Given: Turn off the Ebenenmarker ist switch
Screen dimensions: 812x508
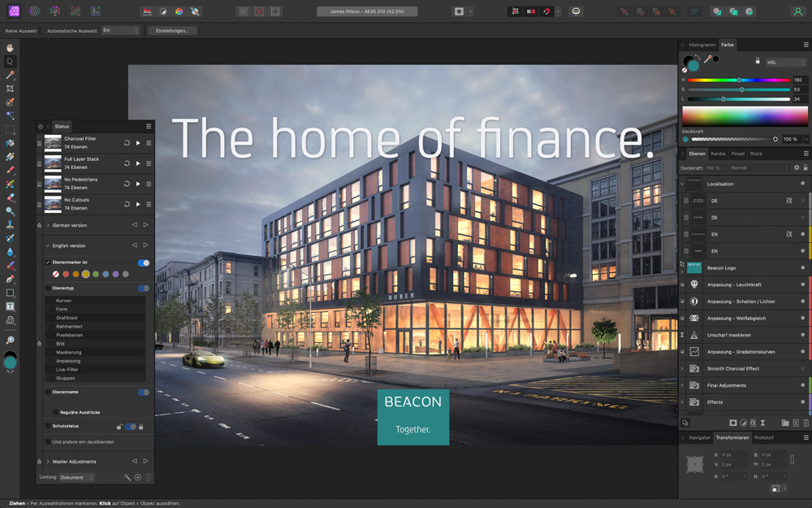Looking at the screenshot, I should [x=144, y=263].
